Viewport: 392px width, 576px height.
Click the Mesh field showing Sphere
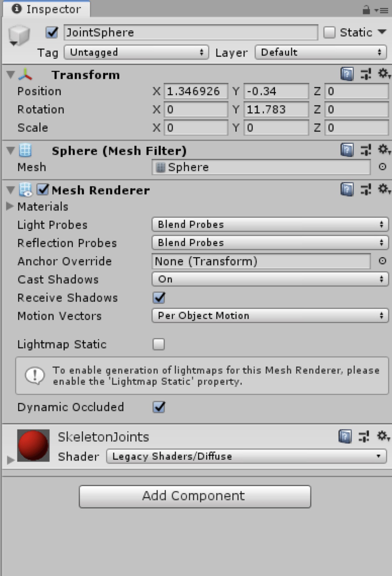pos(261,167)
